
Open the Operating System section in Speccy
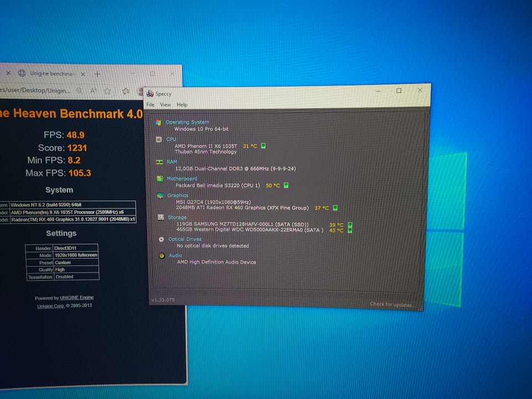click(187, 122)
